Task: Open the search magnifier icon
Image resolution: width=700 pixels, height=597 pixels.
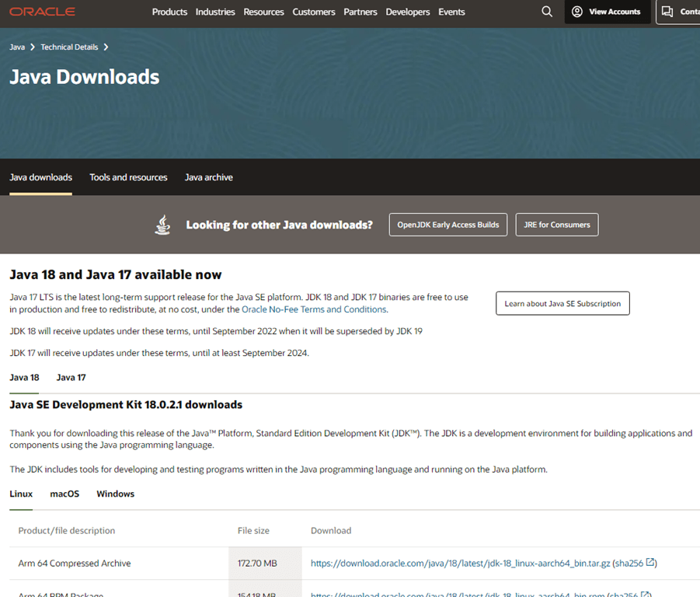Action: pos(547,12)
